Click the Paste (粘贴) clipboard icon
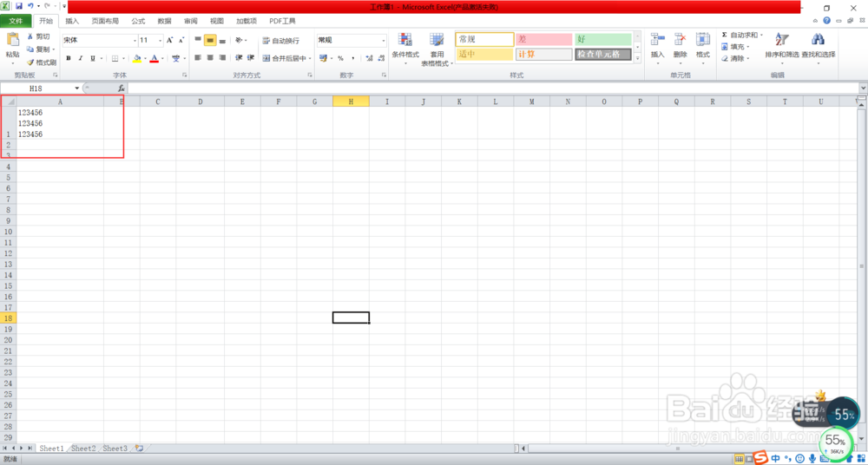This screenshot has width=868, height=465. click(x=12, y=39)
